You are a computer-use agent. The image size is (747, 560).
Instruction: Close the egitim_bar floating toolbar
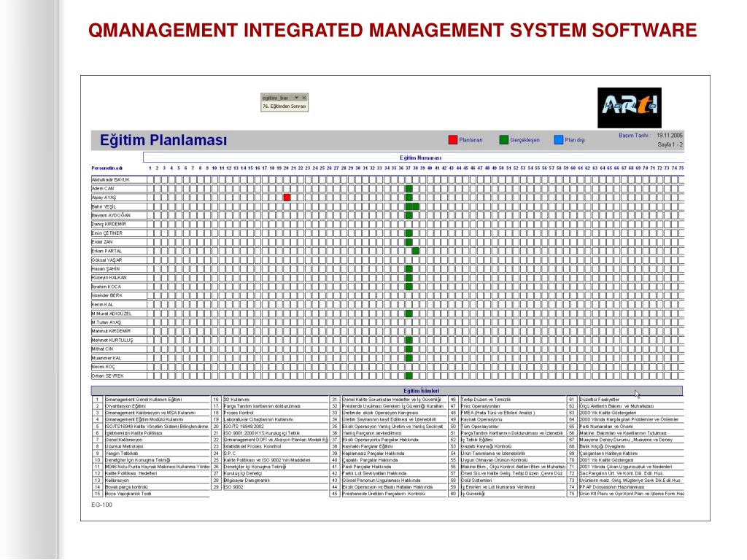(x=304, y=98)
